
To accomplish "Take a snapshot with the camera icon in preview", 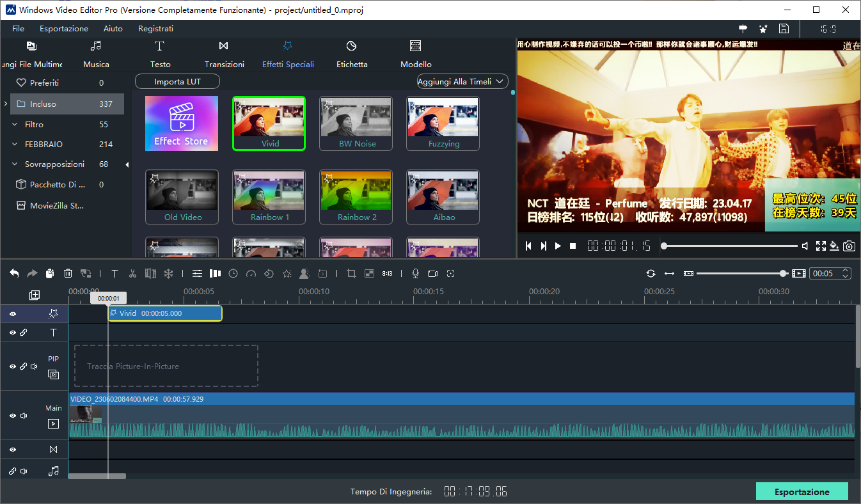I will tap(849, 245).
